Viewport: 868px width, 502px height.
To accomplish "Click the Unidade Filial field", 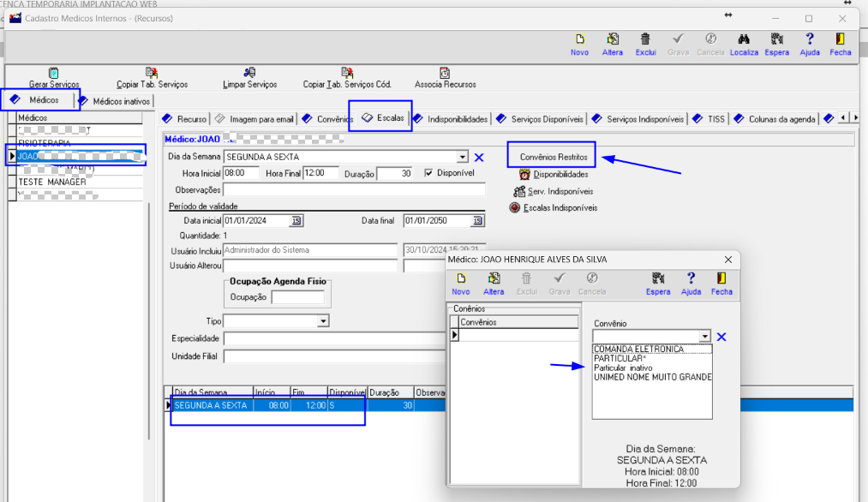I will [334, 356].
